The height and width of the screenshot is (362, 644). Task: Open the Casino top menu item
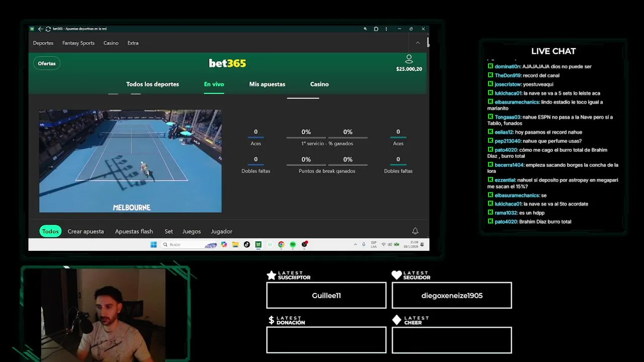pos(111,43)
